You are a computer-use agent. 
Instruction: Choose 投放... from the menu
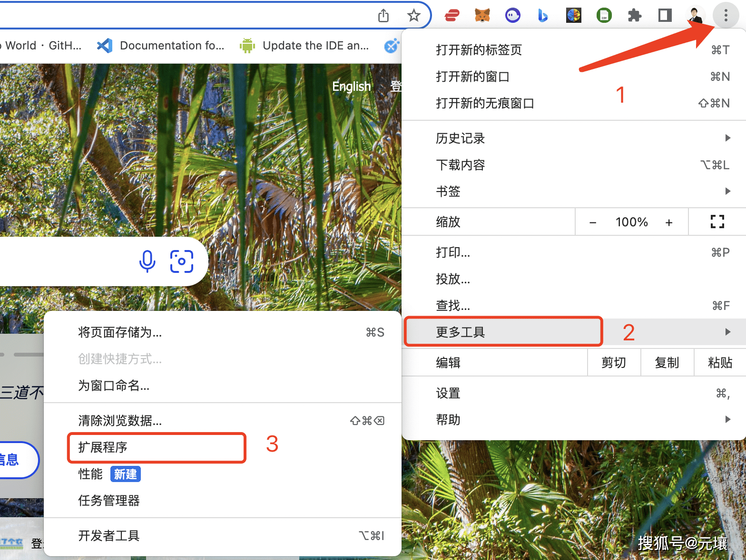[574, 279]
